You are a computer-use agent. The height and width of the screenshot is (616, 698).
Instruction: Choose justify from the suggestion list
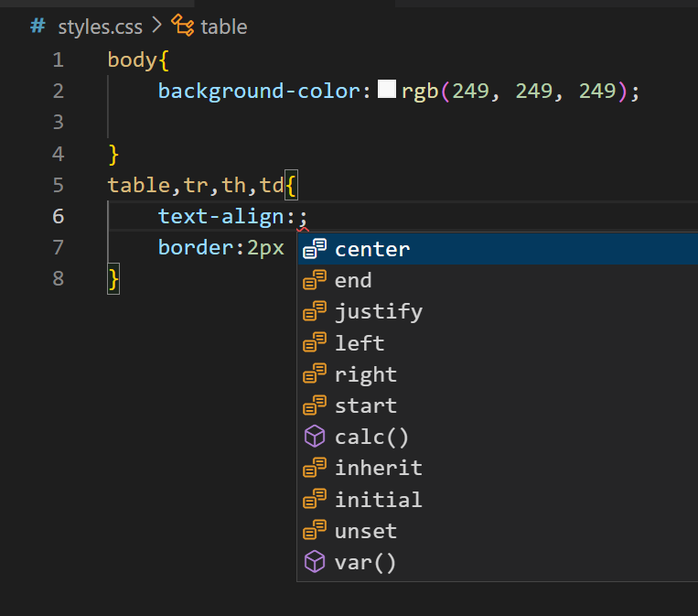(x=378, y=311)
